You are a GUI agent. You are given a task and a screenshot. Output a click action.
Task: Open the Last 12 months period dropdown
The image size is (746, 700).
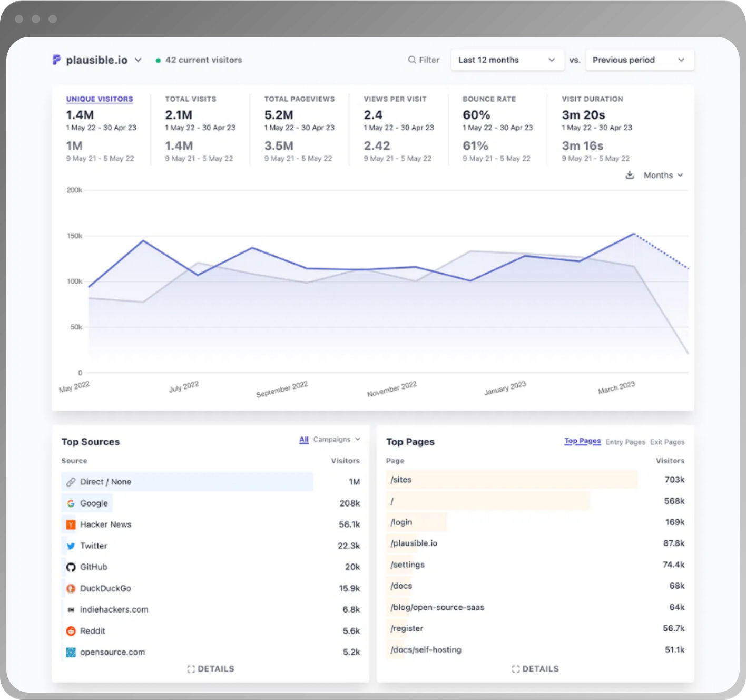coord(507,60)
